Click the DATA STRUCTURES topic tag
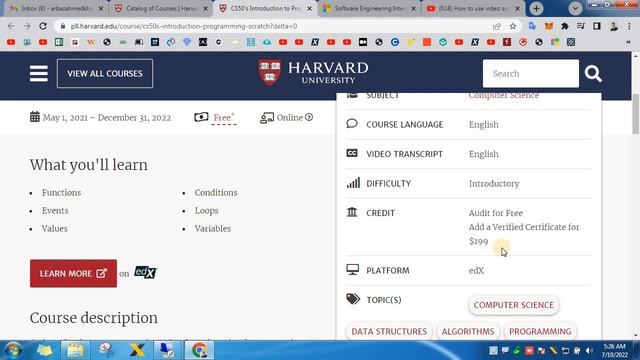The image size is (640, 360). (389, 331)
